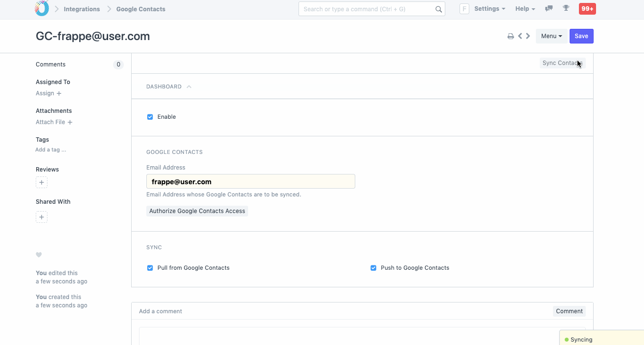Open the chat messages icon

(549, 8)
